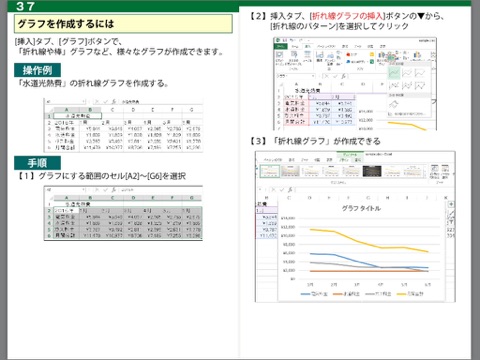Click the Select Data icon in step 3

point(445,171)
